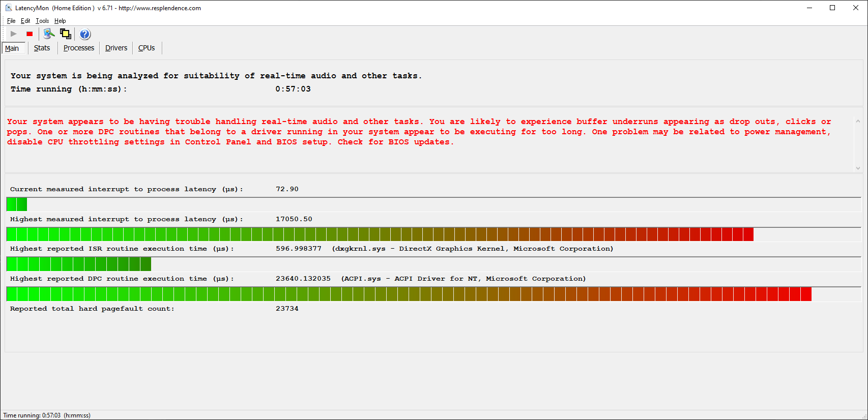Click the 0:57:03 running time value
Screen dimensions: 868x420
[x=293, y=89]
